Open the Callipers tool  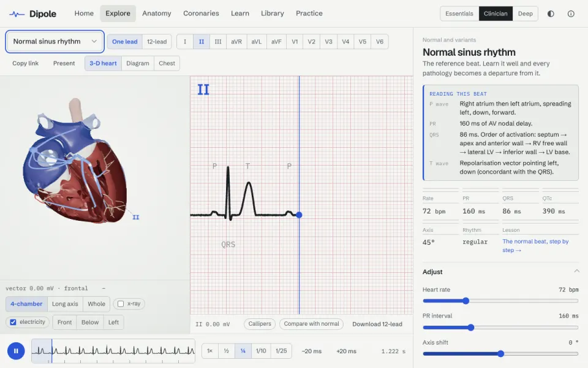[260, 324]
